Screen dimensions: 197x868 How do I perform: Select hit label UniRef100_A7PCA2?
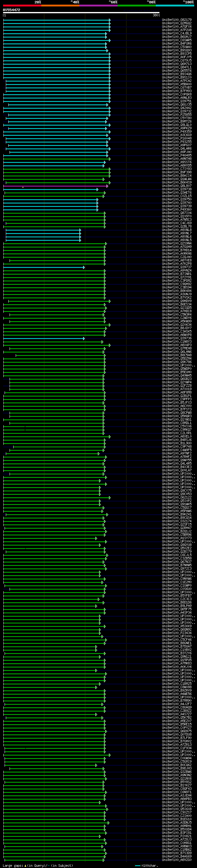(x=177, y=81)
